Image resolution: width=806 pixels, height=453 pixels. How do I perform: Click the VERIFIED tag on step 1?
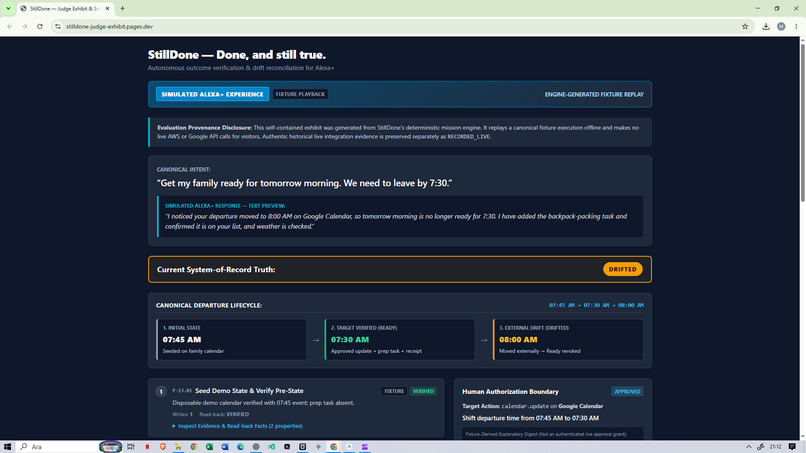click(x=423, y=391)
